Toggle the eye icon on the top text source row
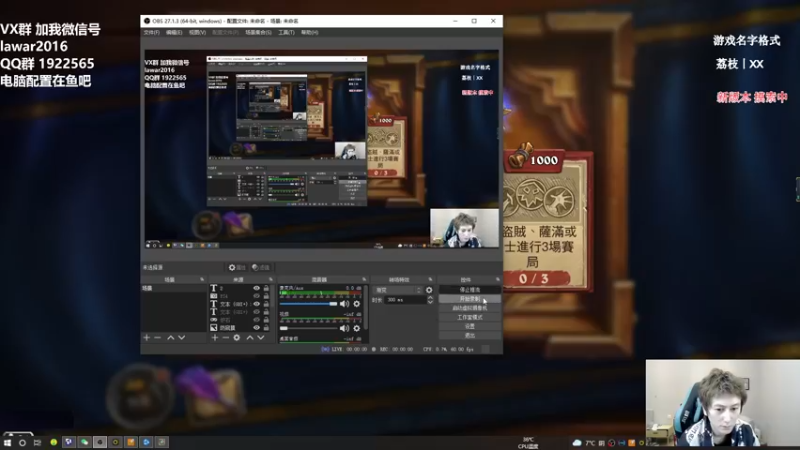This screenshot has height=450, width=800. 256,288
